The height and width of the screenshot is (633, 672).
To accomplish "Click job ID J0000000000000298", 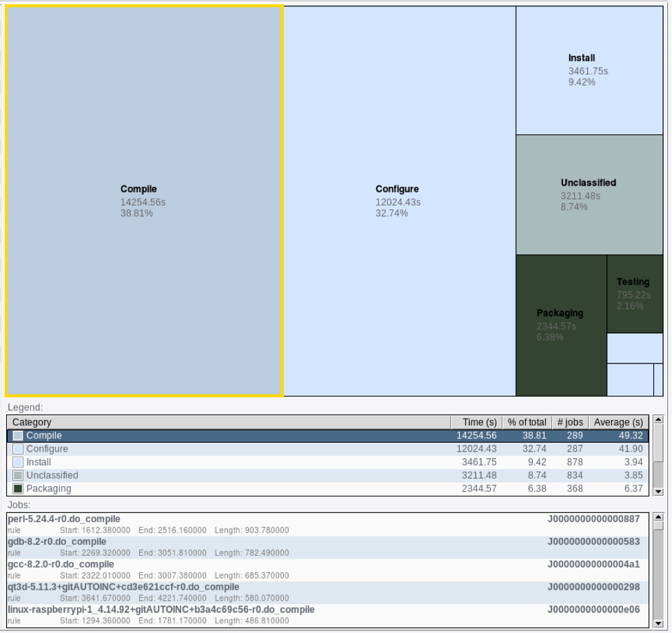I will (x=593, y=587).
